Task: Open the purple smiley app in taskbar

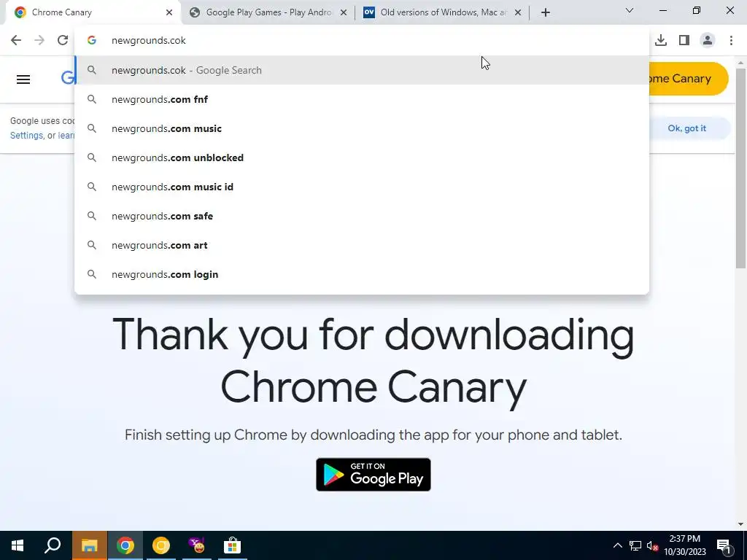Action: pyautogui.click(x=197, y=545)
